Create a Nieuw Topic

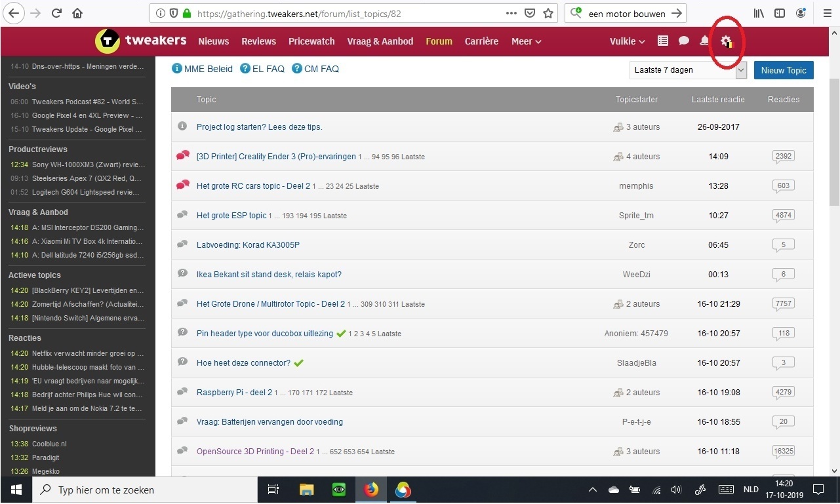[784, 70]
